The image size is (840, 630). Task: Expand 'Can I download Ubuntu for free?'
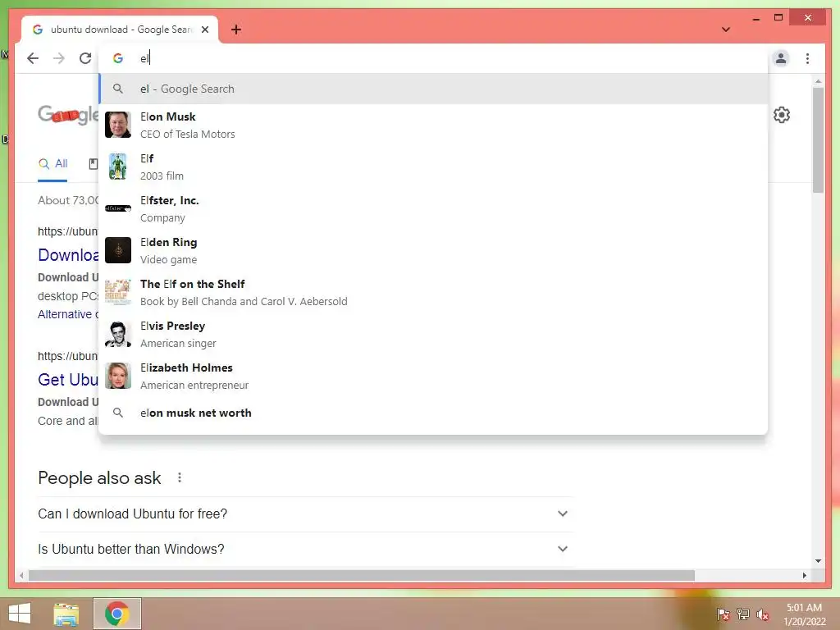pos(304,514)
